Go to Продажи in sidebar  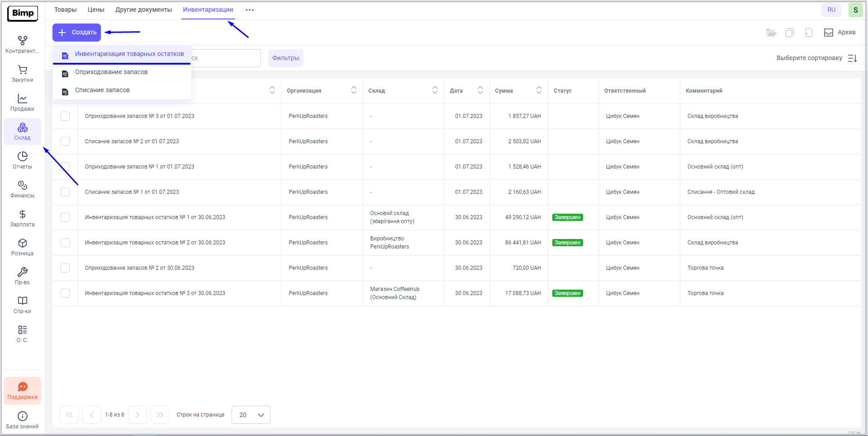tap(22, 103)
